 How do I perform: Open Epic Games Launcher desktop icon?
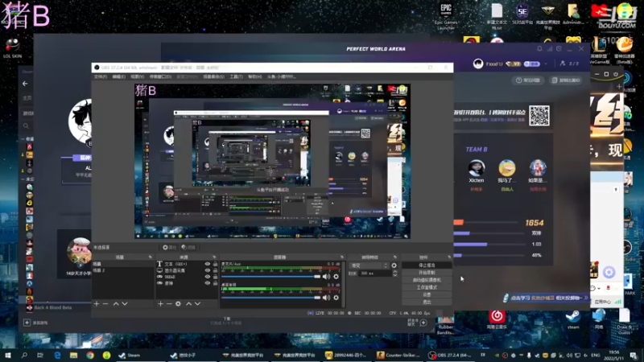coord(446,16)
